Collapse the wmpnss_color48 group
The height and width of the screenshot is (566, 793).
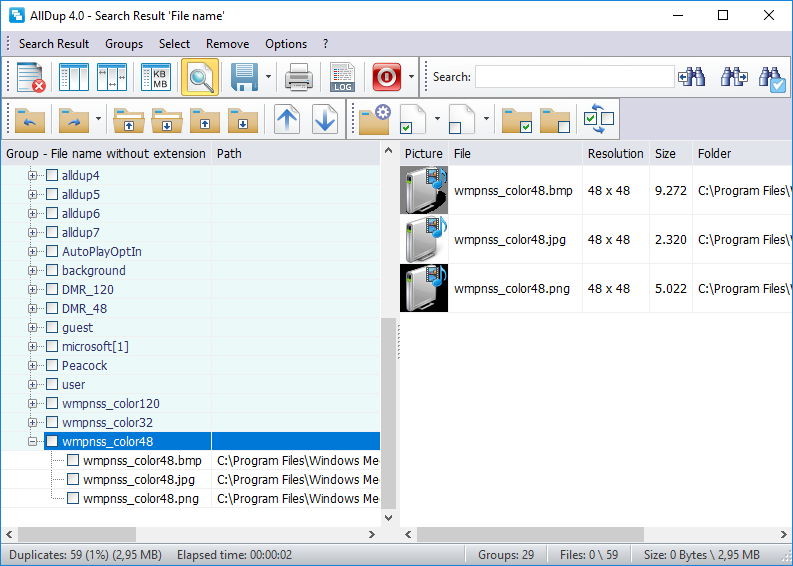[32, 441]
